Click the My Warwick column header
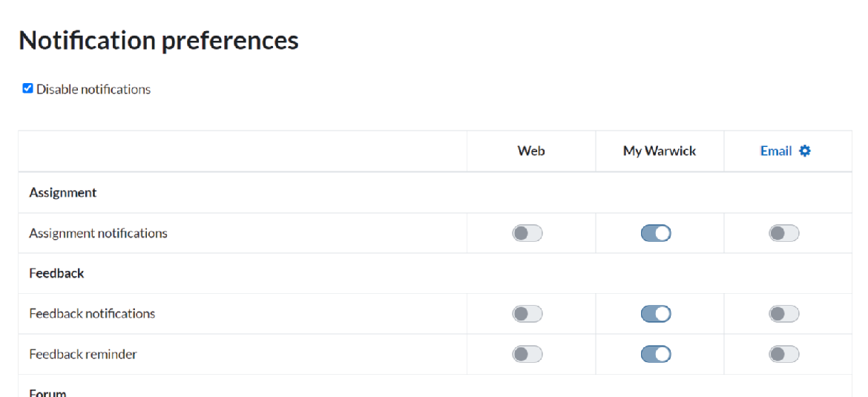 pos(660,151)
